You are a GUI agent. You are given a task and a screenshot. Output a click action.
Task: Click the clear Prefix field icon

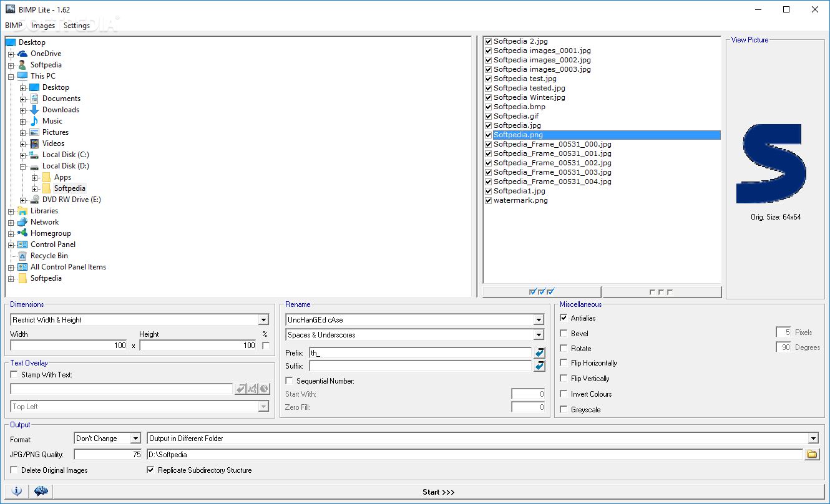tap(539, 352)
